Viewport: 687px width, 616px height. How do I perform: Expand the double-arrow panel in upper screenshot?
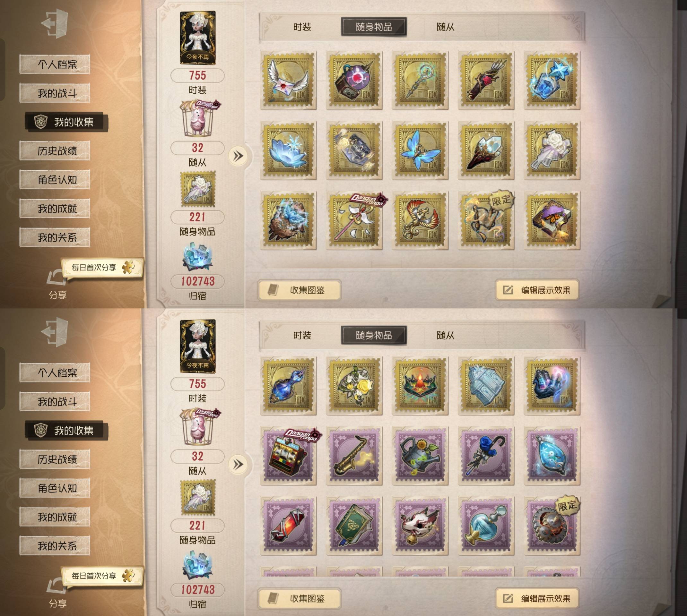[x=238, y=156]
